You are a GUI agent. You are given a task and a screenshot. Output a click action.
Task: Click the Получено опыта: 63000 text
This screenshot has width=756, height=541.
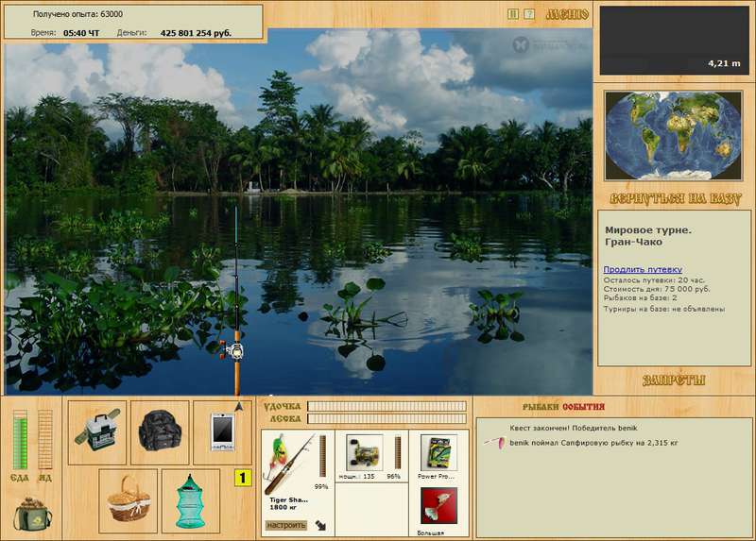77,14
